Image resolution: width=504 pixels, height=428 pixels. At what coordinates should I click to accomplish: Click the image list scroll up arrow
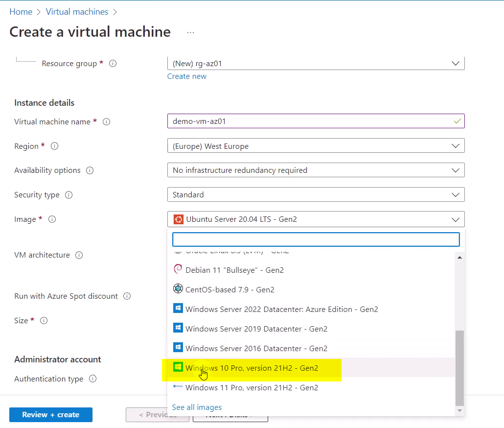(459, 258)
